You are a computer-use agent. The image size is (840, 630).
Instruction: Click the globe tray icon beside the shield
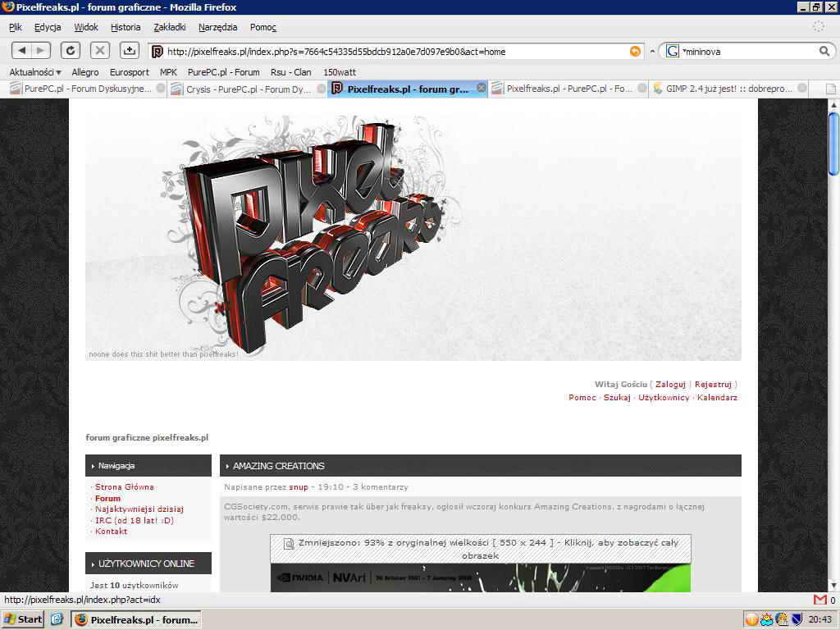click(782, 620)
